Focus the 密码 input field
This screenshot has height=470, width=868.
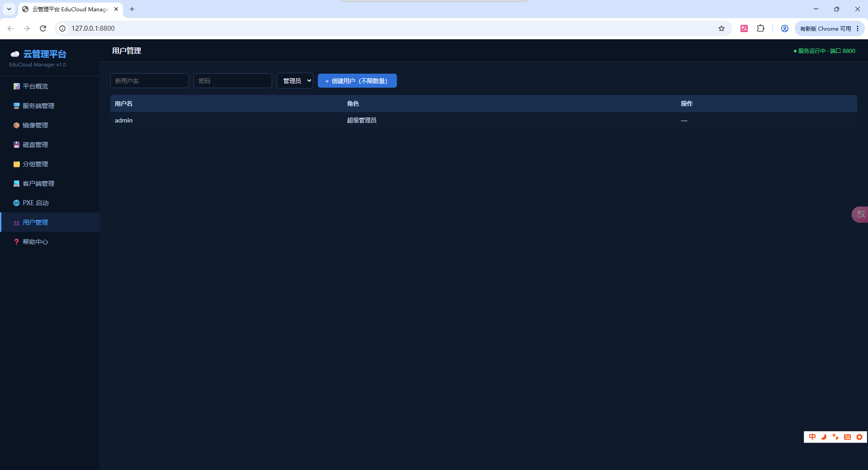[x=233, y=81]
